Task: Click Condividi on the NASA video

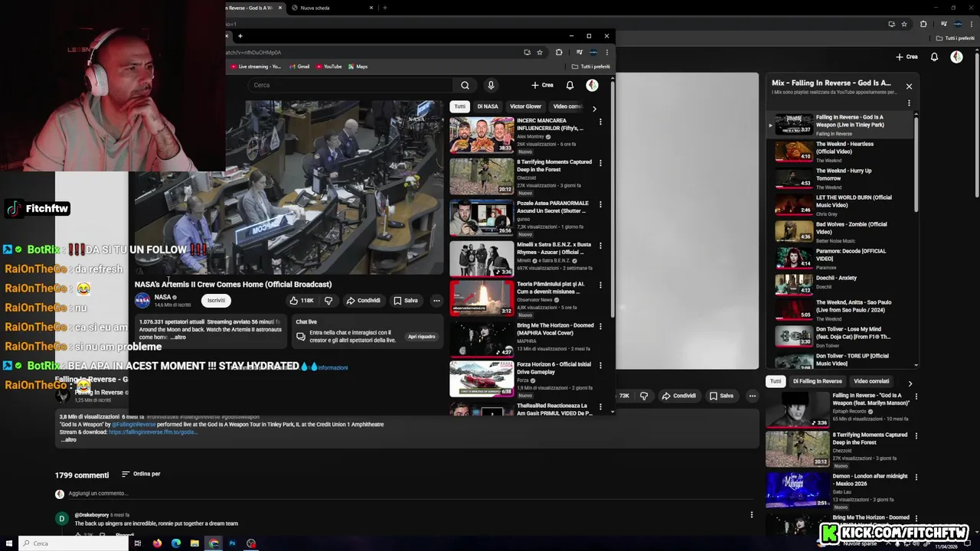Action: click(x=363, y=301)
